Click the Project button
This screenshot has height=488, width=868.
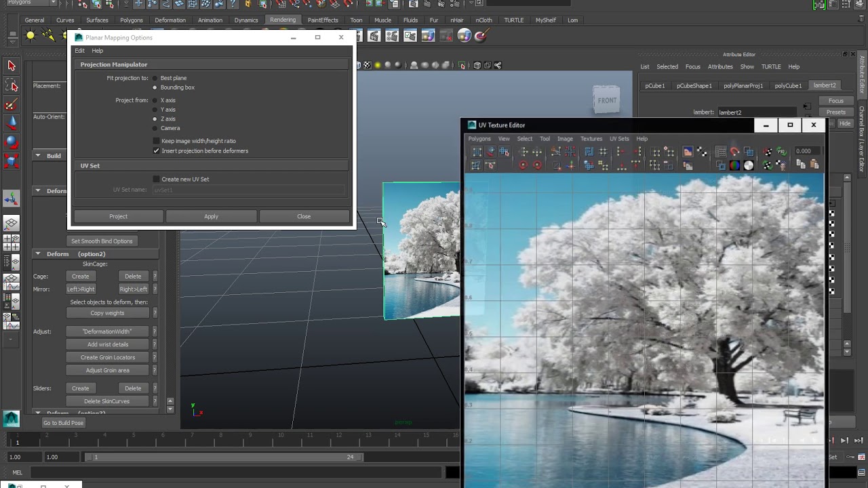click(x=118, y=216)
